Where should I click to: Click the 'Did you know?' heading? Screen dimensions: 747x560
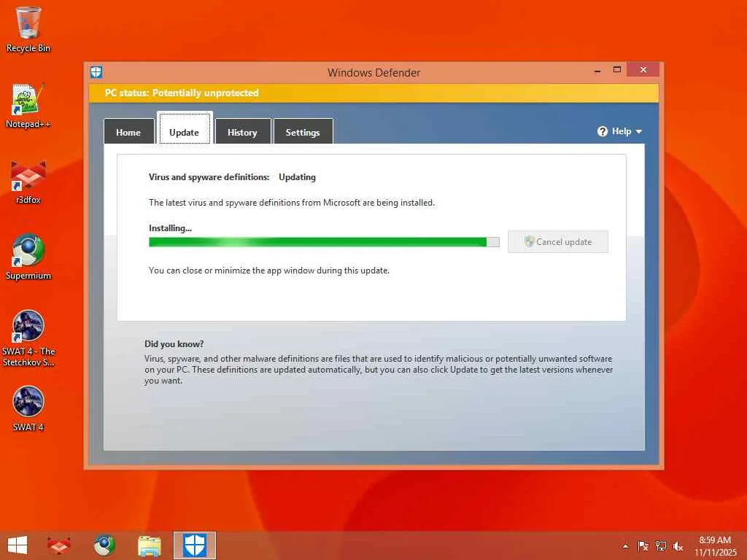(174, 344)
